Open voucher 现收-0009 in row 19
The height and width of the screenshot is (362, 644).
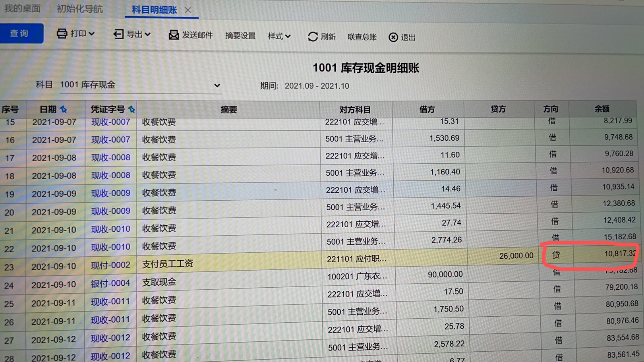pos(111,193)
